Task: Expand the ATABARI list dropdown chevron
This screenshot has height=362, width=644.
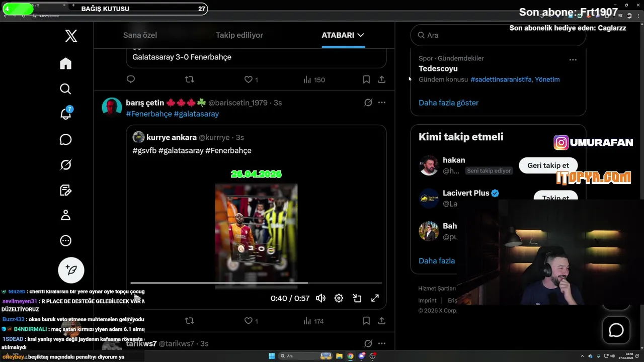Action: tap(360, 35)
